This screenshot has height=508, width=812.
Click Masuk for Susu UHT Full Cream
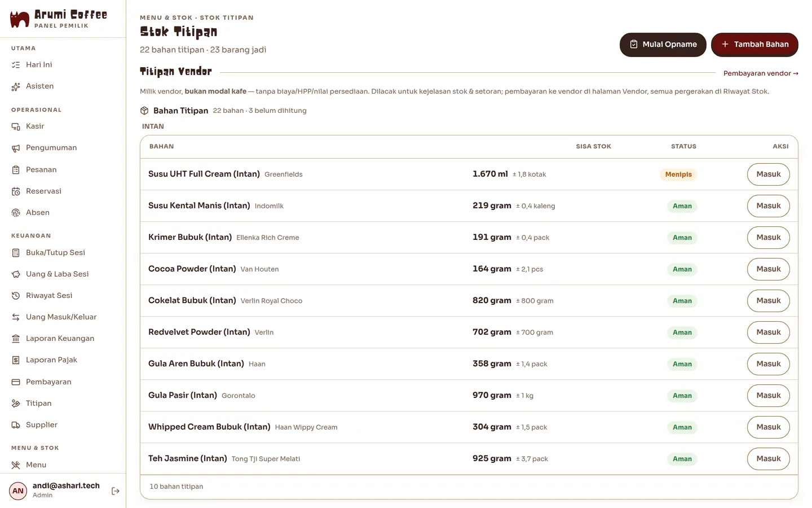769,174
